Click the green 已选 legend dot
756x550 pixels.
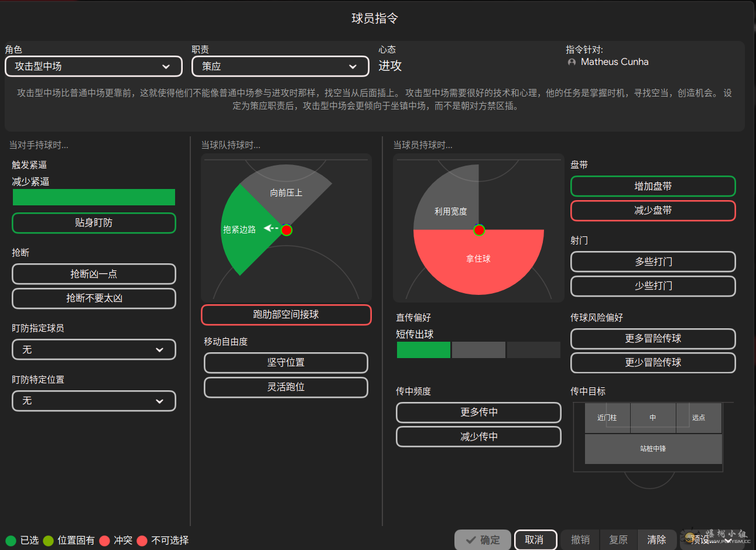11,540
